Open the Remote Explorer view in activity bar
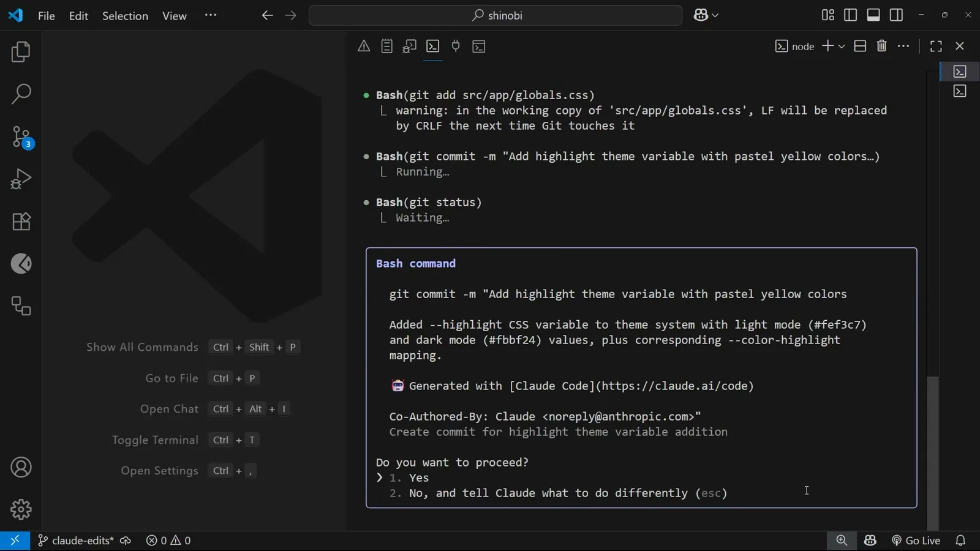980x551 pixels. (21, 306)
